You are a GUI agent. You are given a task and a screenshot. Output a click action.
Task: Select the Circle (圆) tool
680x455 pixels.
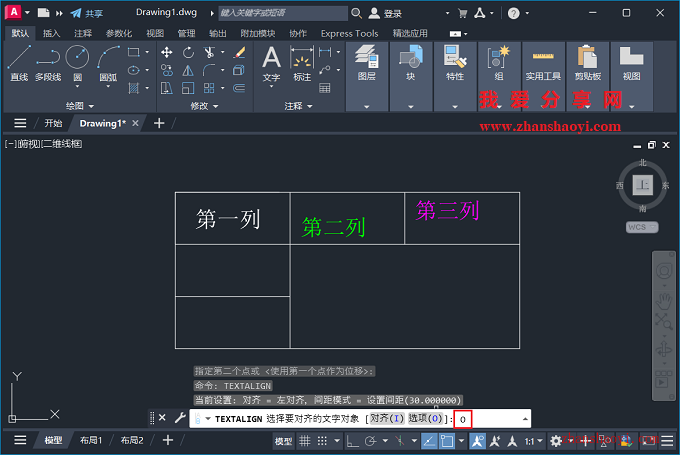pos(77,63)
